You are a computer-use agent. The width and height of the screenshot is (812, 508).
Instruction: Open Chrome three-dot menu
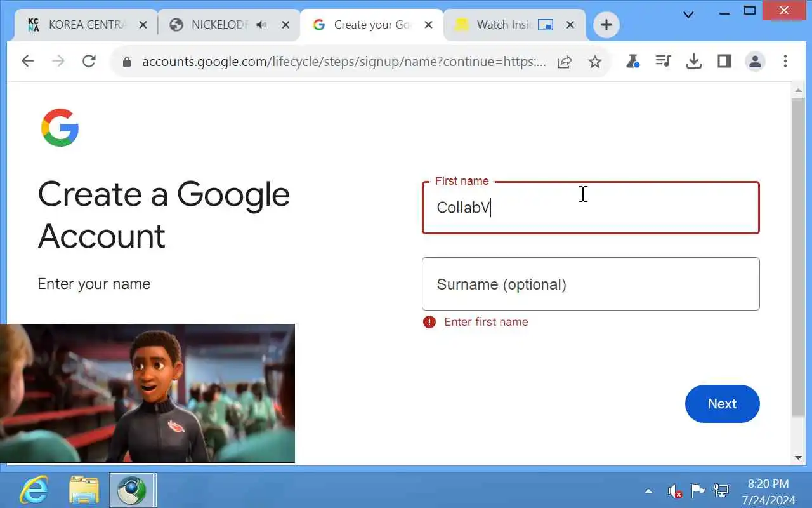(x=785, y=61)
